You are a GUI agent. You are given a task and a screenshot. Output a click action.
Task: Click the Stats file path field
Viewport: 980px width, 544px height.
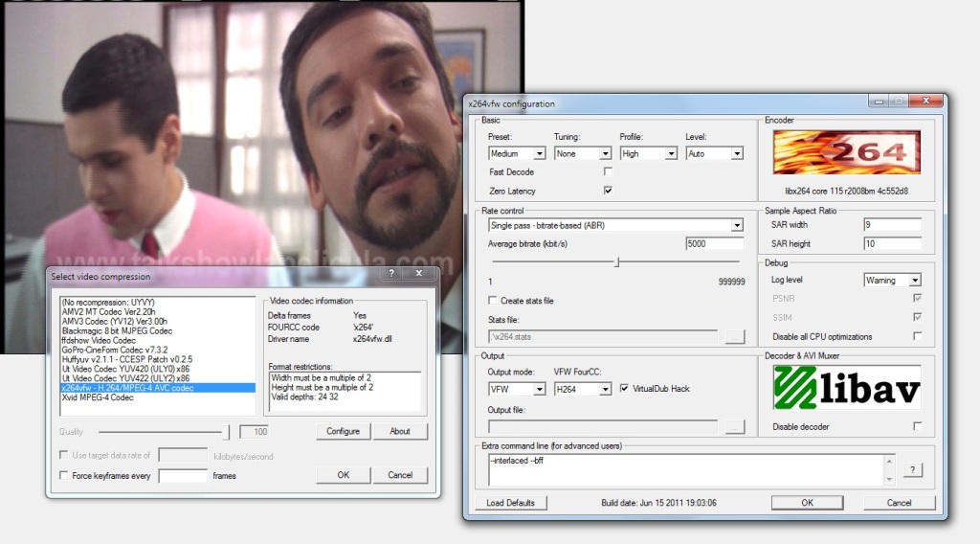tap(603, 337)
